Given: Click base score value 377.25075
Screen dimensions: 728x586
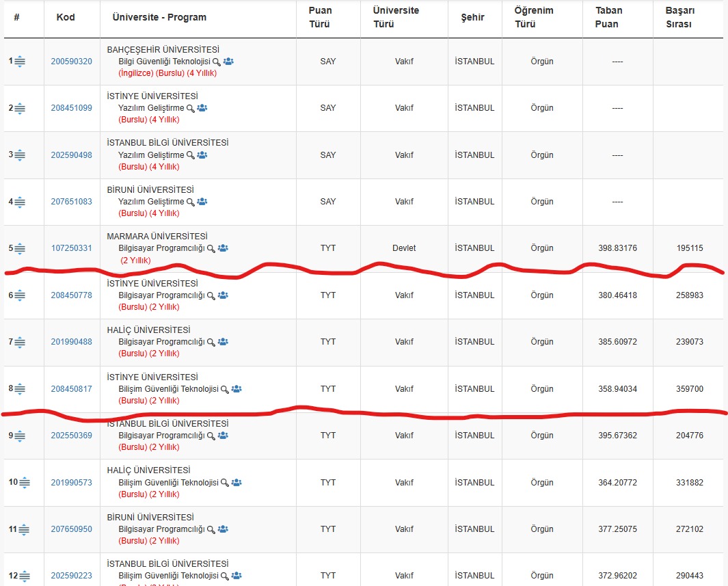Looking at the screenshot, I should 617,529.
